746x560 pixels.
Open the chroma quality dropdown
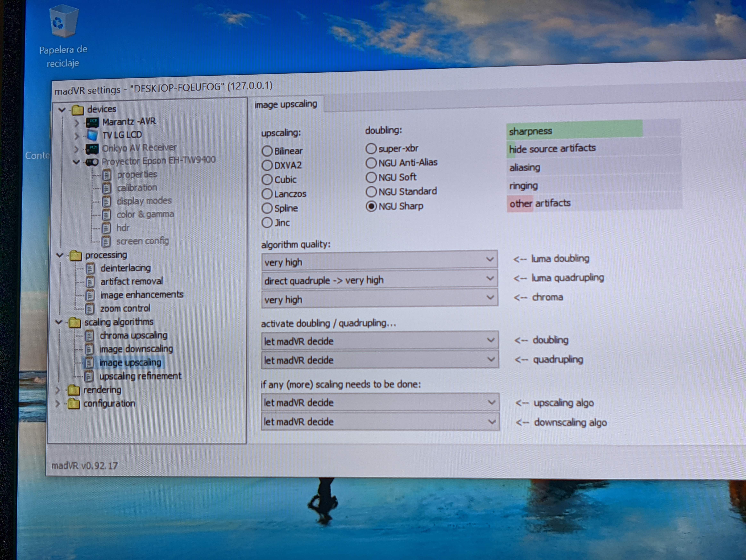coord(379,298)
